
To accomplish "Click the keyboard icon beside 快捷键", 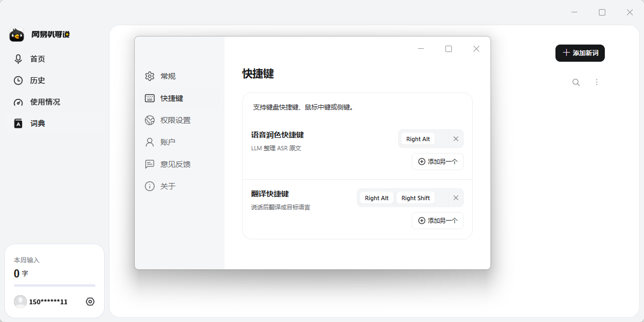I will click(x=150, y=98).
